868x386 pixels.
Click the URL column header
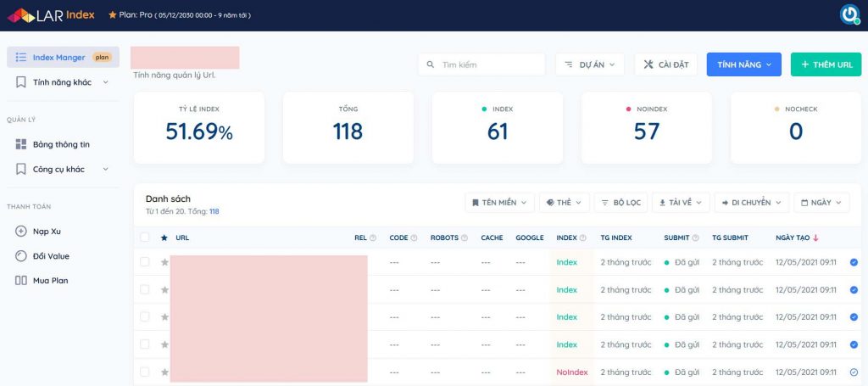pyautogui.click(x=182, y=238)
